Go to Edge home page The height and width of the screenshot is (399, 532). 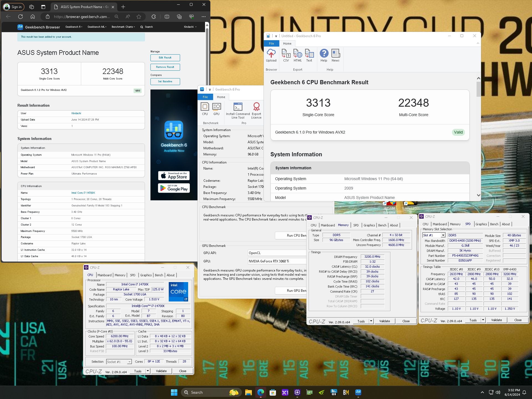tap(33, 17)
